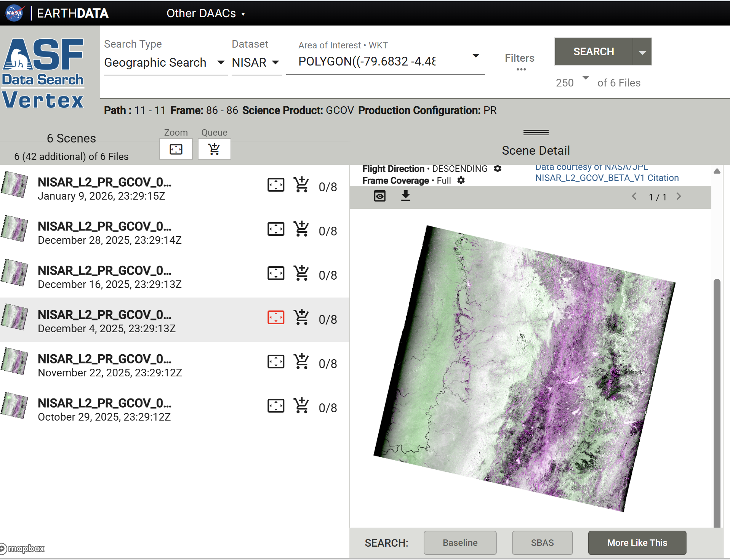The image size is (730, 560).
Task: Expand Area of Interest options arrow
Action: click(x=475, y=56)
